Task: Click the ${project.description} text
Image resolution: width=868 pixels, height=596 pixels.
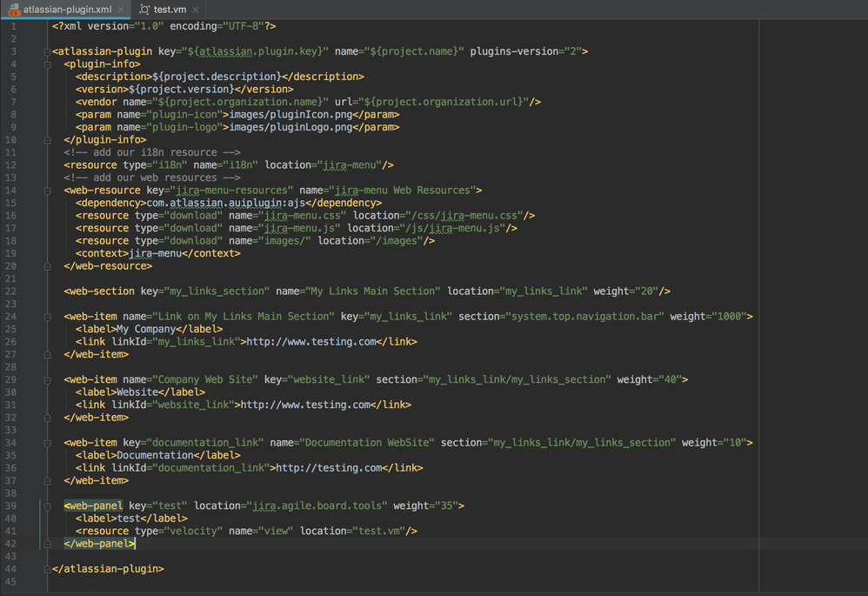Action: tap(217, 77)
